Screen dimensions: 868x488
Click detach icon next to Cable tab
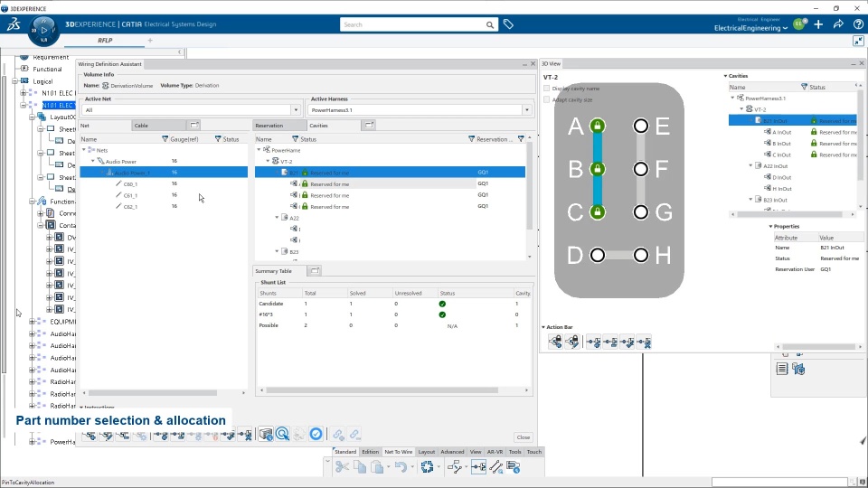(194, 125)
